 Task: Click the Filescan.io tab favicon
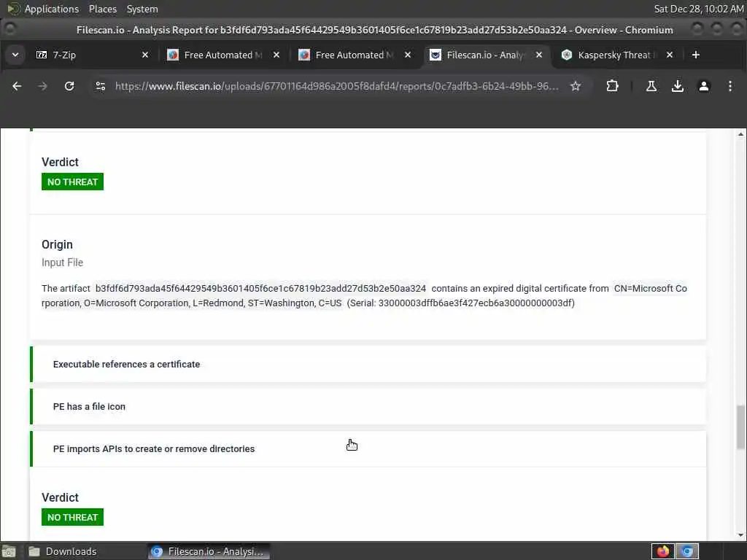click(435, 55)
